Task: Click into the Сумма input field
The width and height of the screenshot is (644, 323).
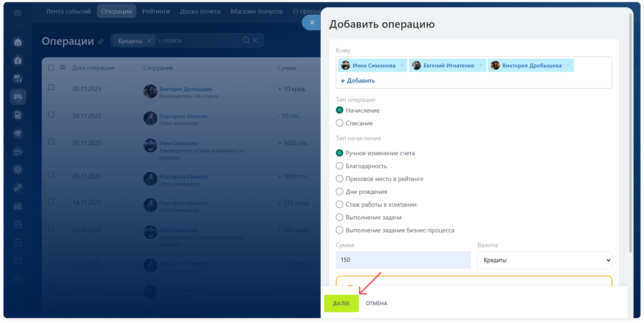Action: [403, 260]
